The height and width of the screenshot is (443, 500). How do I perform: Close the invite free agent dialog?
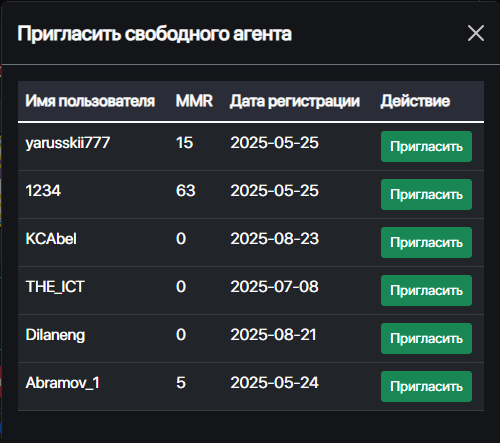(x=476, y=33)
